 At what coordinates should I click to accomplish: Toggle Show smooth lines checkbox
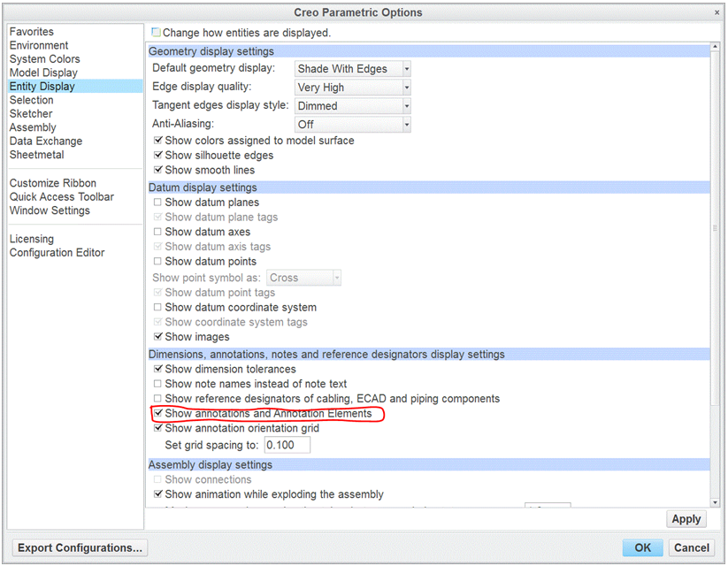tap(157, 170)
